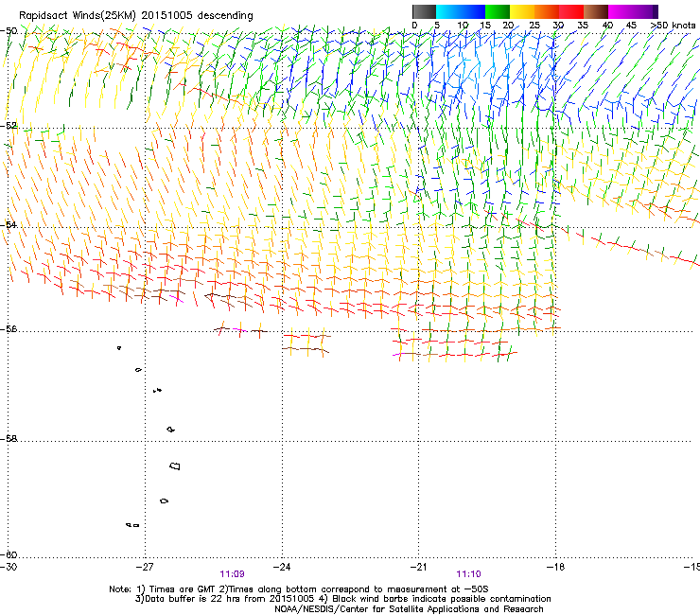Click the '10' legend scale label
Image resolution: width=700 pixels, height=615 pixels.
pos(463,26)
